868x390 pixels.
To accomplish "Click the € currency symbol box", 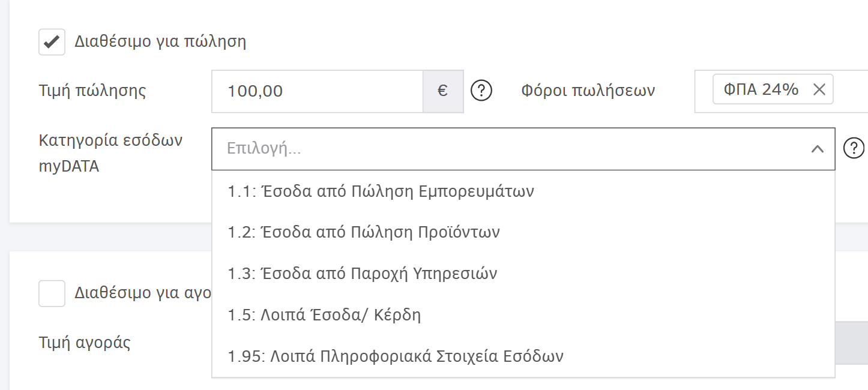I will (x=443, y=91).
